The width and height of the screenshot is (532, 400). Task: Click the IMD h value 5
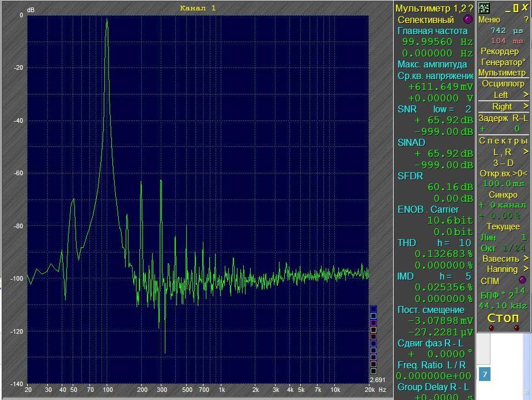pos(468,277)
